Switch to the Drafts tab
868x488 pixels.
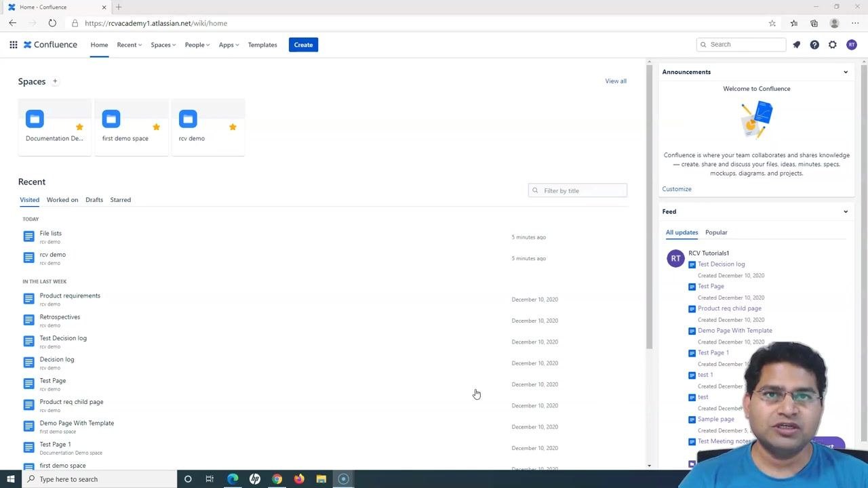point(94,200)
